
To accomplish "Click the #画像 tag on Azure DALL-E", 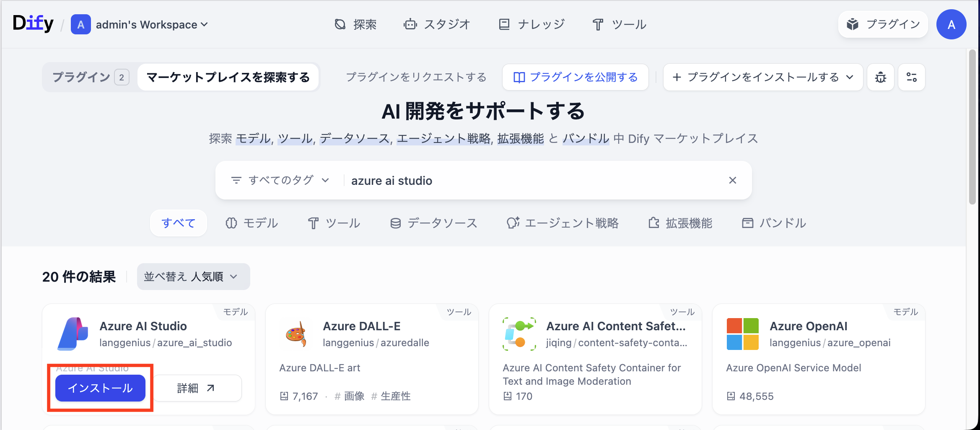I will pyautogui.click(x=350, y=396).
